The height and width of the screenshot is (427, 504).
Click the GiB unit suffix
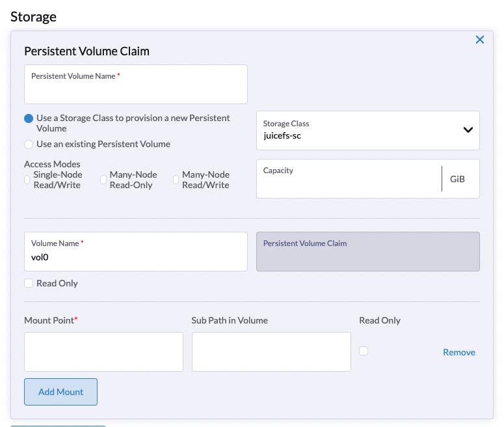click(x=457, y=179)
